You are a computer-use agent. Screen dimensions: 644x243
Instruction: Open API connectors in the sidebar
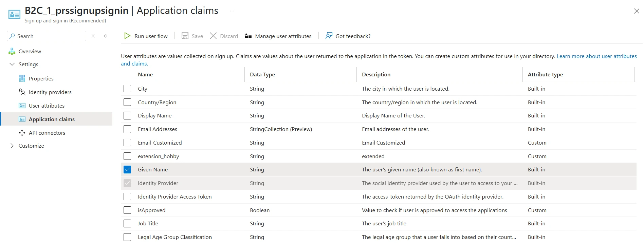pyautogui.click(x=47, y=133)
